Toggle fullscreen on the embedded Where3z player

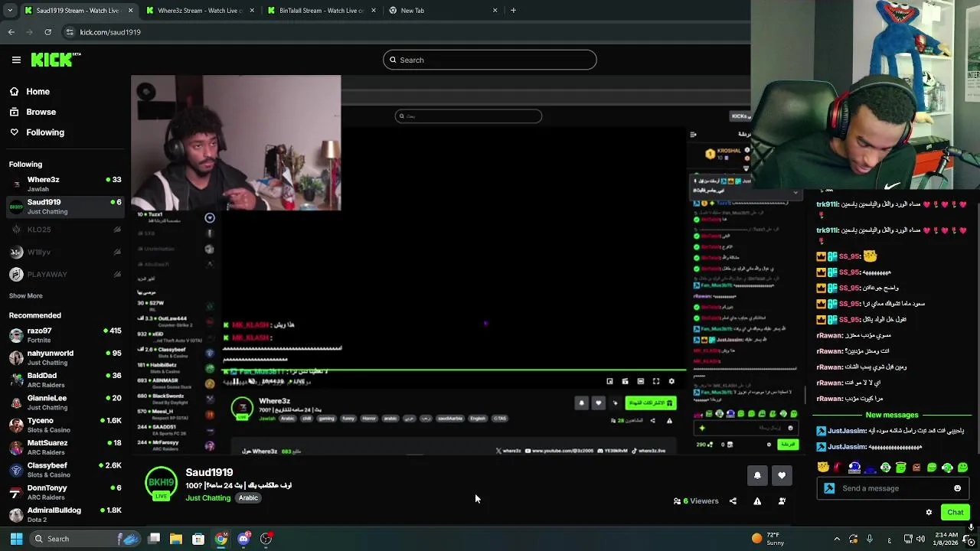[656, 381]
